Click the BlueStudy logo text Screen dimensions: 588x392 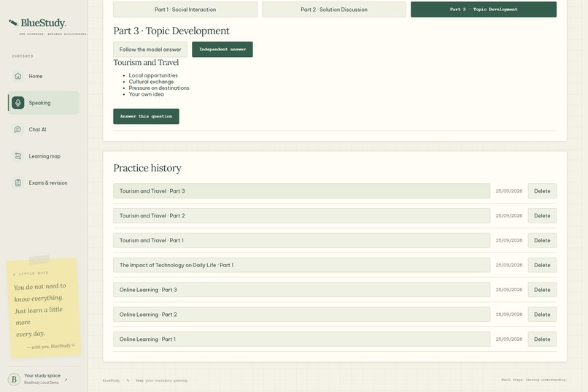43,23
